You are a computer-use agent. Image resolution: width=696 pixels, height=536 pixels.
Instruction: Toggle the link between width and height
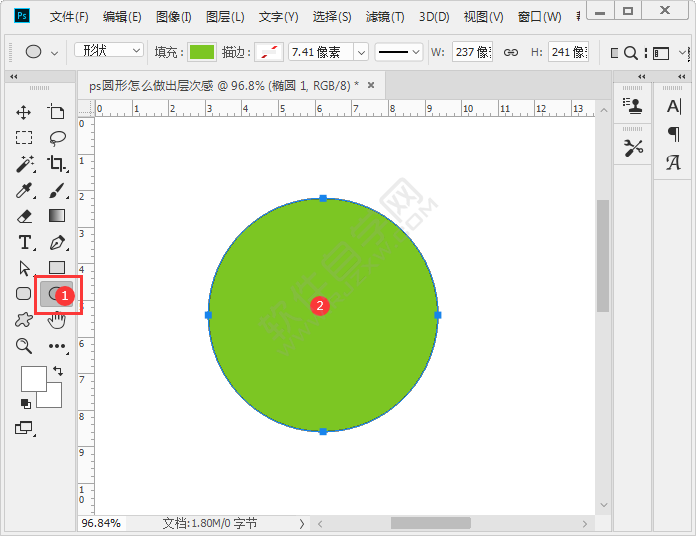coord(510,52)
